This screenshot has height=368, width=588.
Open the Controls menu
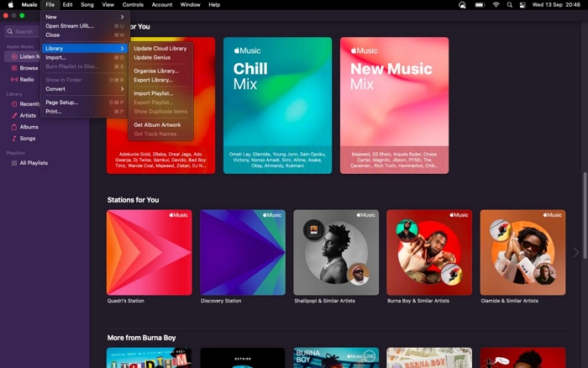[133, 5]
